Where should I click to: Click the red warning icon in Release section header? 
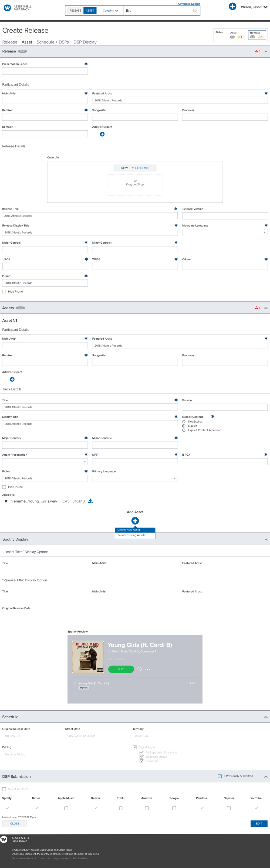tap(256, 51)
